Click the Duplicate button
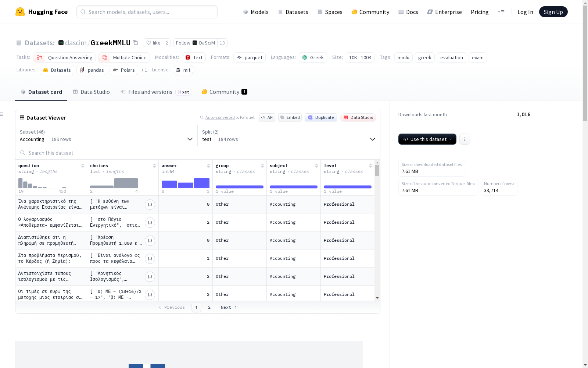Viewport: 588px width, 368px height. (x=321, y=117)
